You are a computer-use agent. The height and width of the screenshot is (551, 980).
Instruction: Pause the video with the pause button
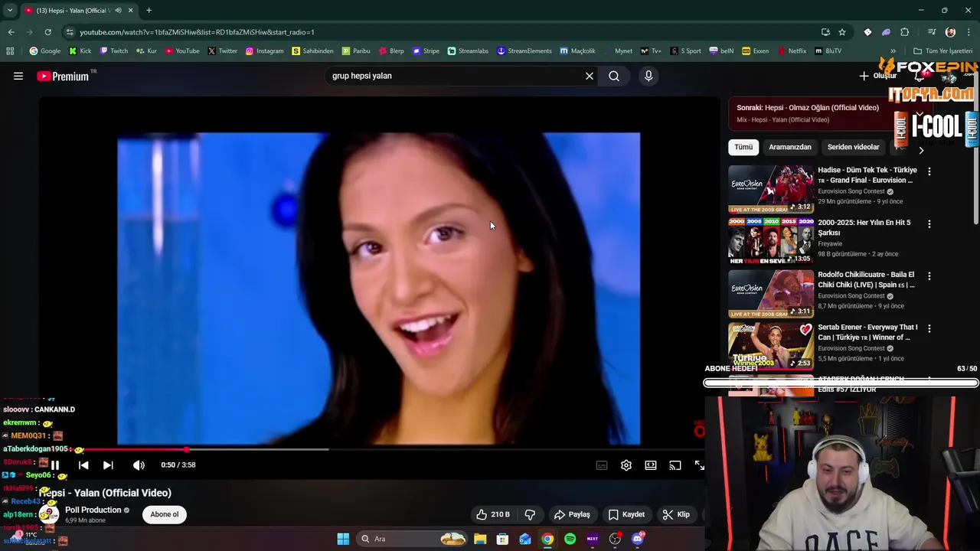pyautogui.click(x=55, y=465)
